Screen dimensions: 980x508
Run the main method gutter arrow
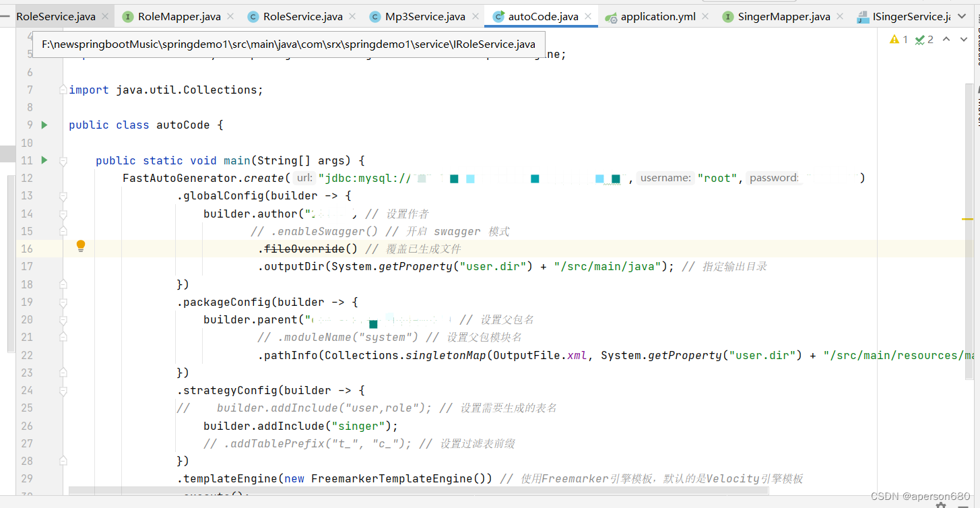coord(44,160)
